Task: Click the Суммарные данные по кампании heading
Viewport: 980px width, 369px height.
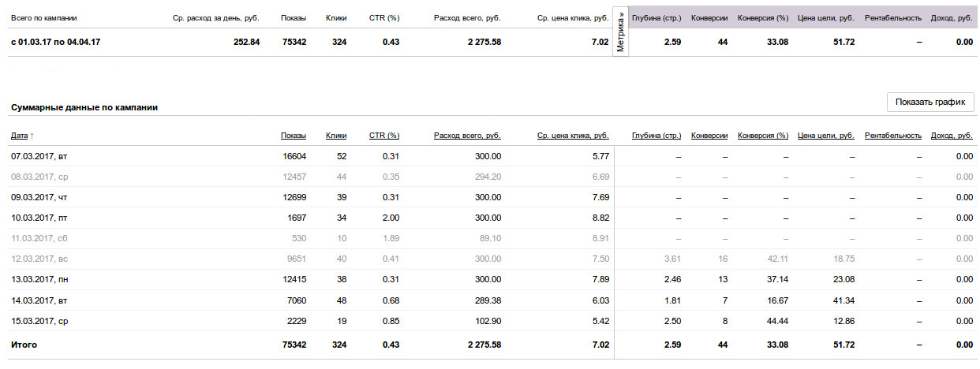Action: pyautogui.click(x=84, y=107)
